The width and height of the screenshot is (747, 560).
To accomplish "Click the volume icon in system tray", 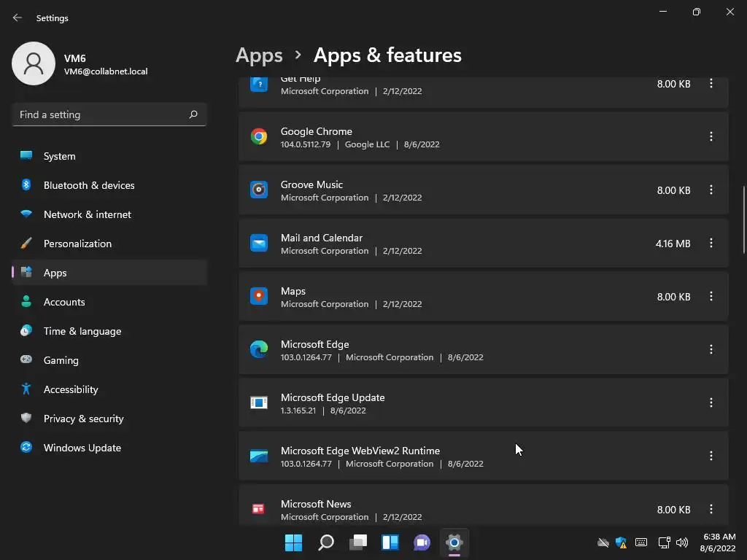I will pos(682,542).
